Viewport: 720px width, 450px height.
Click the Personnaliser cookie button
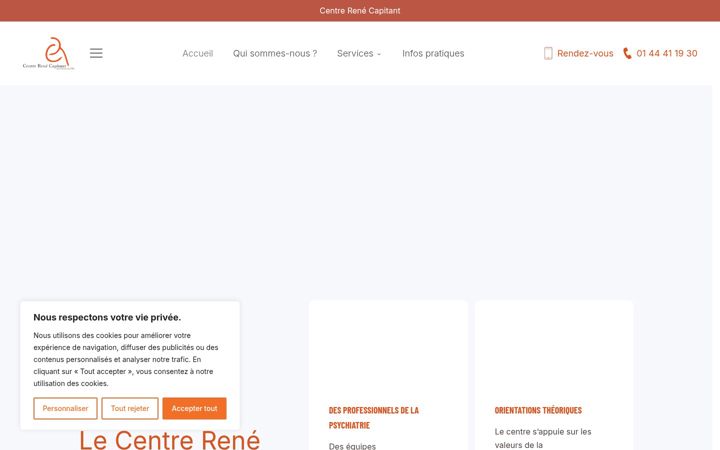(65, 408)
